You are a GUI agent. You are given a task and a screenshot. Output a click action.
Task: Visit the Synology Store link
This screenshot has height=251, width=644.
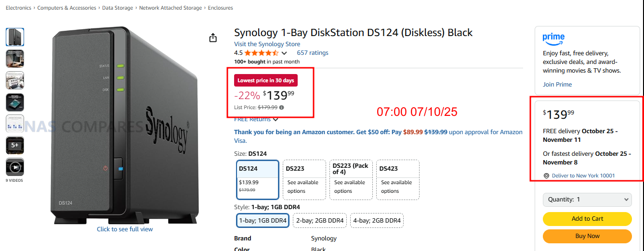(x=267, y=44)
